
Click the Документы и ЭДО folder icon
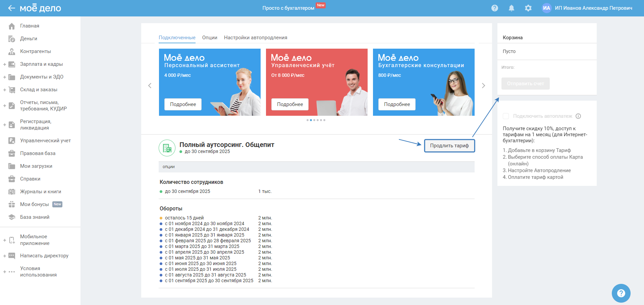[x=12, y=77]
